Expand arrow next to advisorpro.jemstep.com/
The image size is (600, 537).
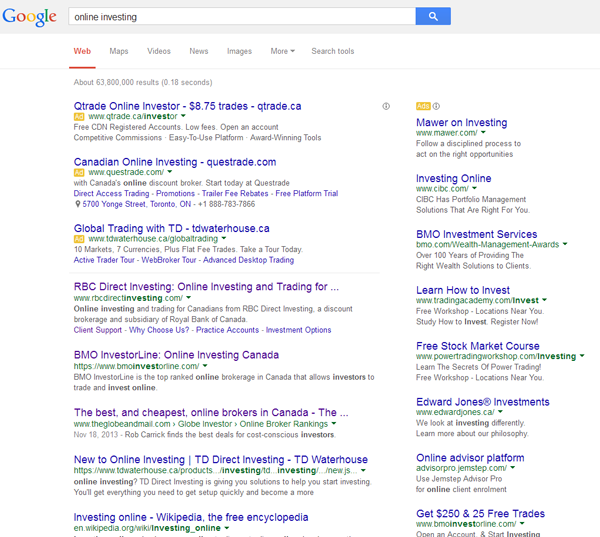click(x=512, y=468)
